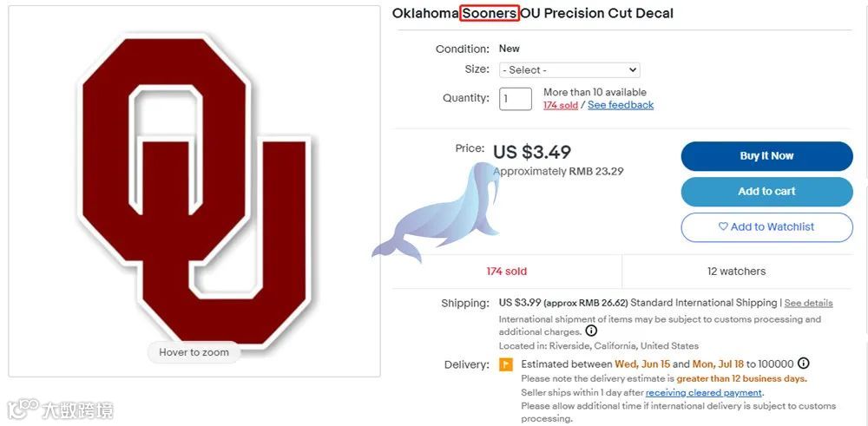
Task: Click the Quantity input field
Action: click(515, 99)
